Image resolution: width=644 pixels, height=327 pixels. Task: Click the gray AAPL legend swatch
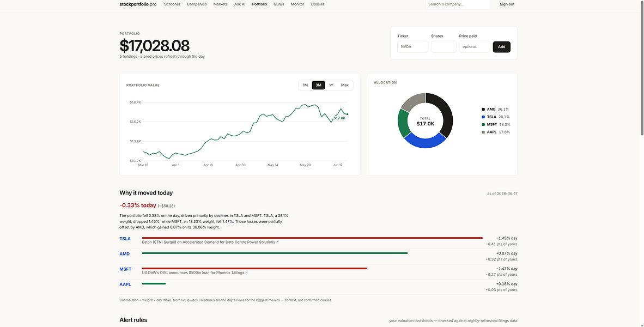coord(483,132)
